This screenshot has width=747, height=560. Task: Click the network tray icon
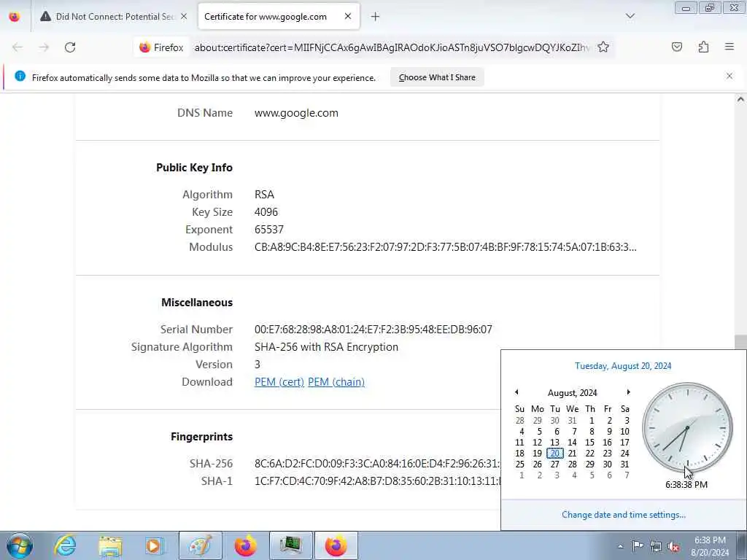pos(656,547)
